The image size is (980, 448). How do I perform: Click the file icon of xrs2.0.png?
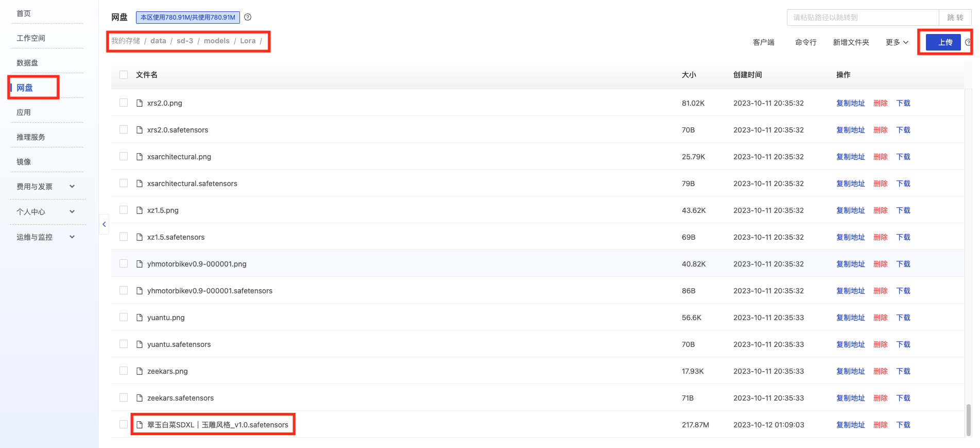(139, 103)
